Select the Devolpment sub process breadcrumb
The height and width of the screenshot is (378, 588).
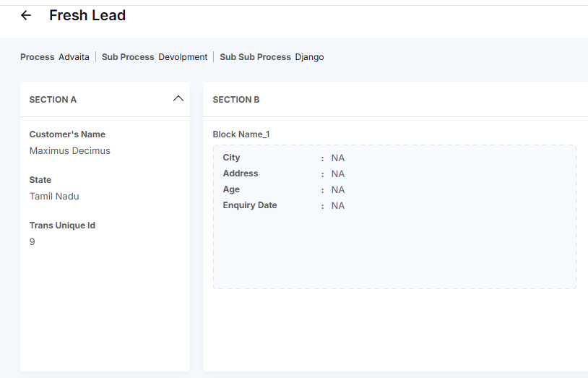tap(183, 57)
